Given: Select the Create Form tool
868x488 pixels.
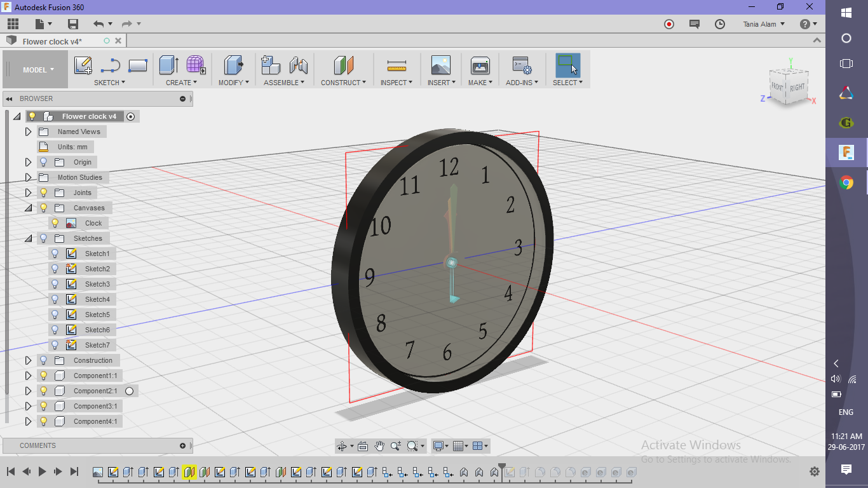Looking at the screenshot, I should [196, 65].
